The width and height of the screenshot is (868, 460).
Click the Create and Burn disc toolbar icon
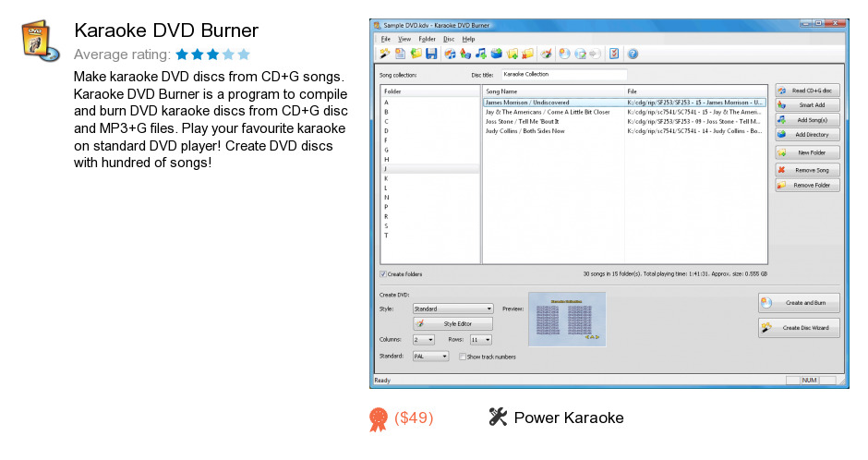564,54
